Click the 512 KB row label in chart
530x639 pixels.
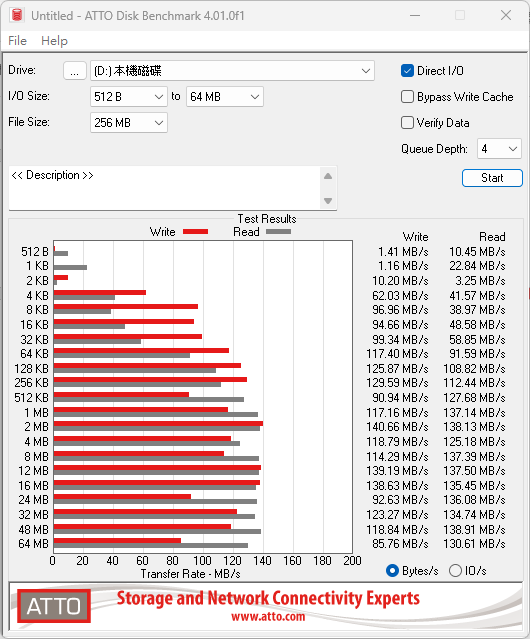tap(31, 398)
